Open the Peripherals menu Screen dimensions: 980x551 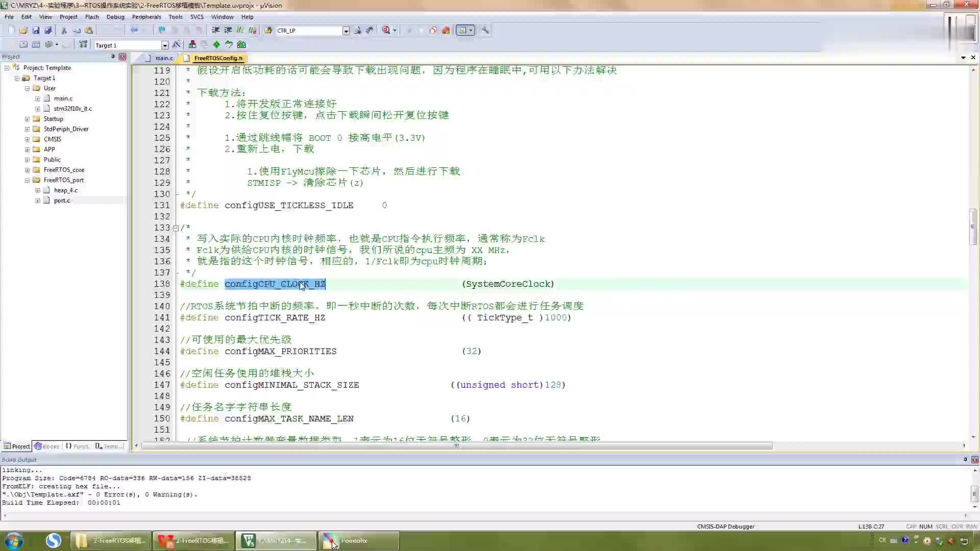(x=146, y=17)
